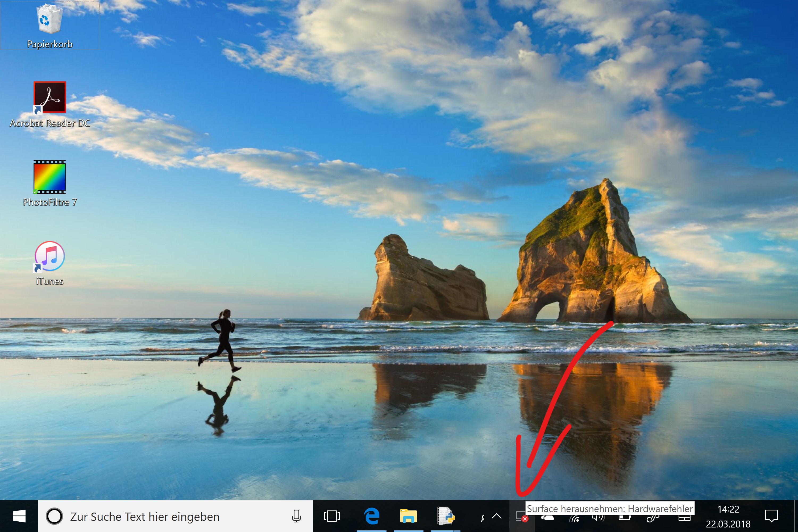798x532 pixels.
Task: Open Task View from the taskbar
Action: coord(332,516)
